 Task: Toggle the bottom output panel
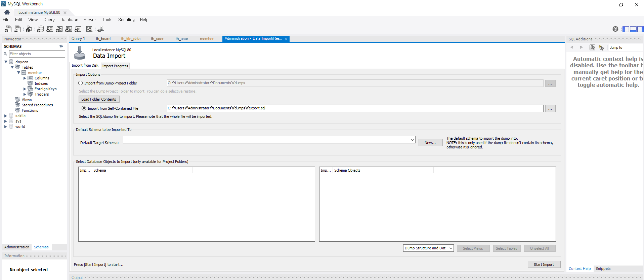[633, 29]
